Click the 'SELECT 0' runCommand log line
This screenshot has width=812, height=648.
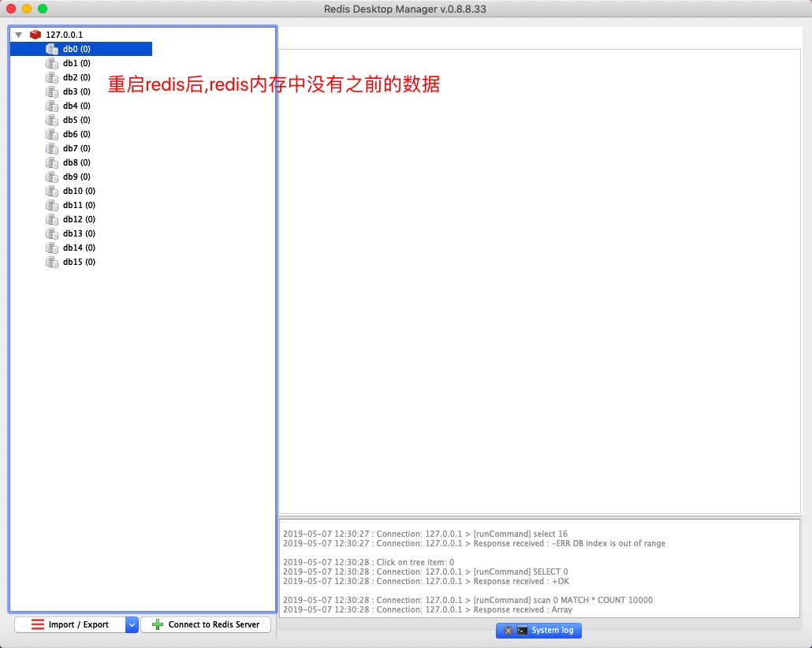[x=426, y=572]
